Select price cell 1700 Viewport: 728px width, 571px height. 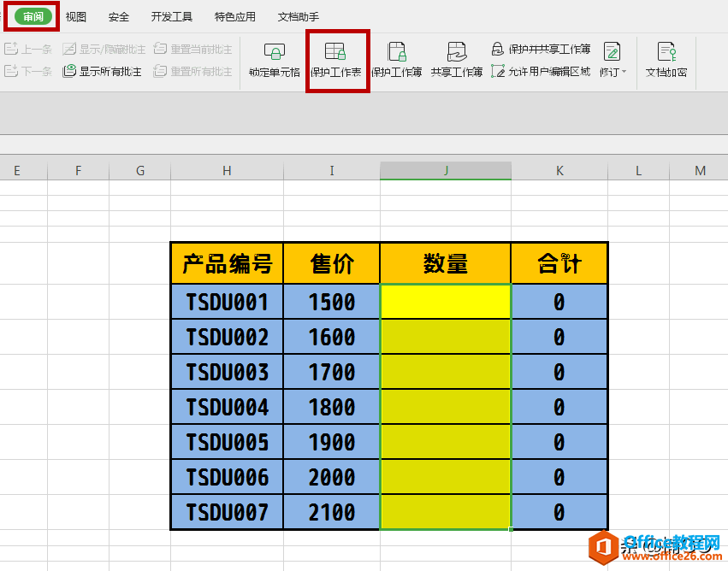(332, 372)
